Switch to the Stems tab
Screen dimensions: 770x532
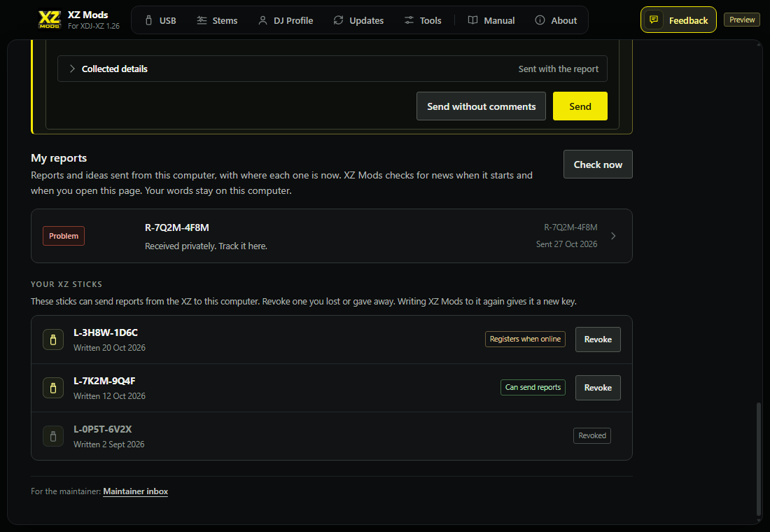[218, 20]
